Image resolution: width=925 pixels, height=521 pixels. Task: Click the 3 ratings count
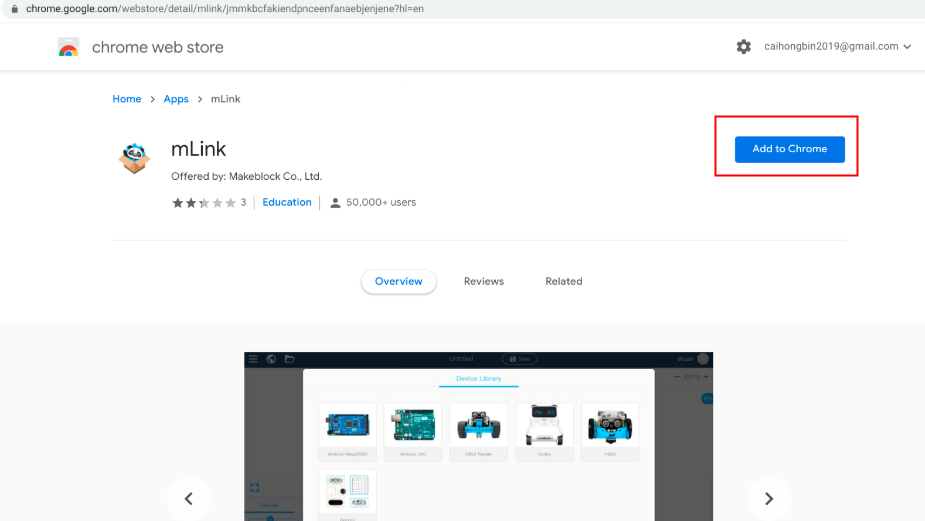pos(243,202)
